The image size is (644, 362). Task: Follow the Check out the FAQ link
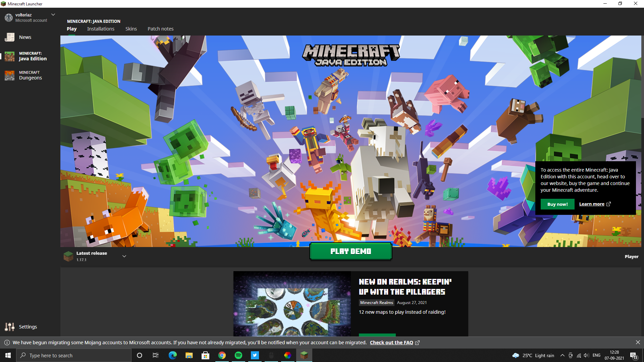(391, 343)
